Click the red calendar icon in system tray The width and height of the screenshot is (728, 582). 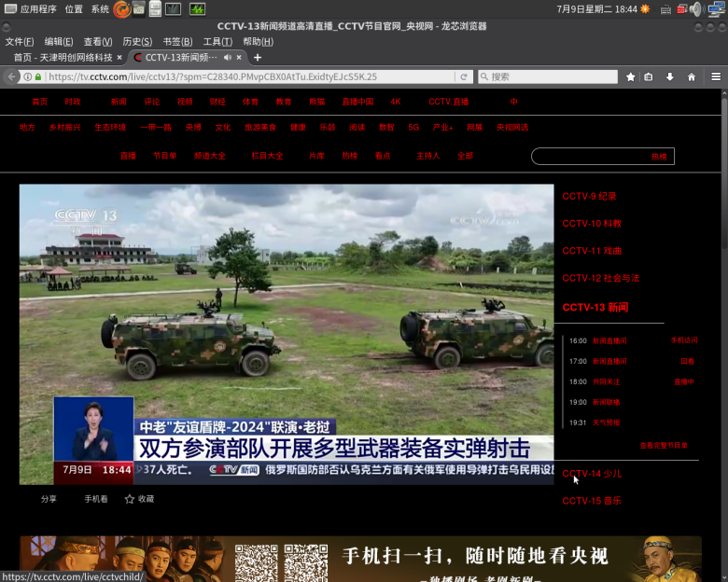coord(681,9)
